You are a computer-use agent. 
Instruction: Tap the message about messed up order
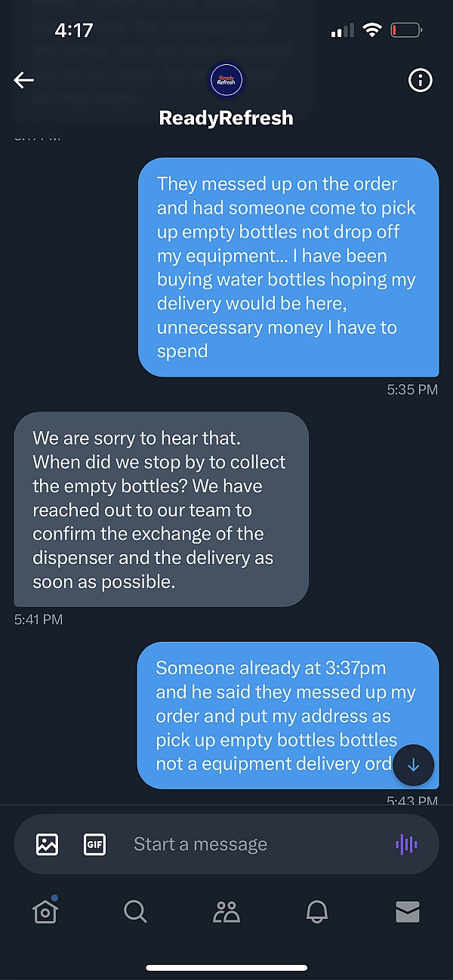(x=288, y=267)
